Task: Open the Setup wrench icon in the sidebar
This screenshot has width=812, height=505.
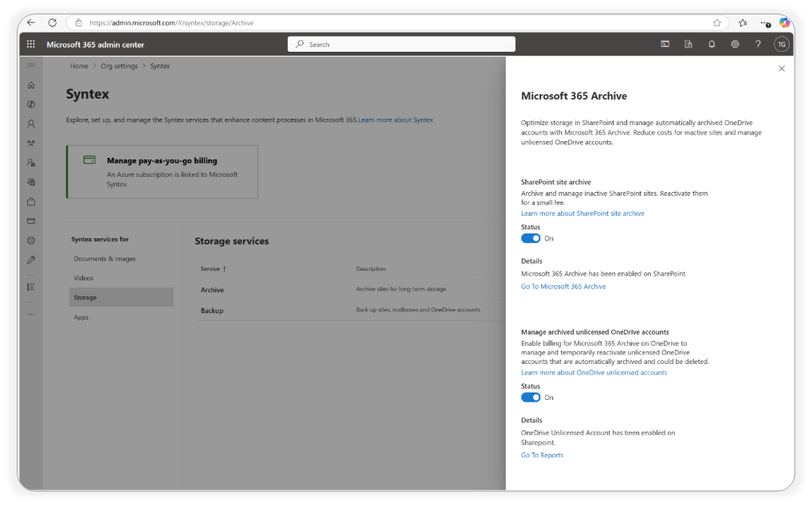Action: [31, 260]
